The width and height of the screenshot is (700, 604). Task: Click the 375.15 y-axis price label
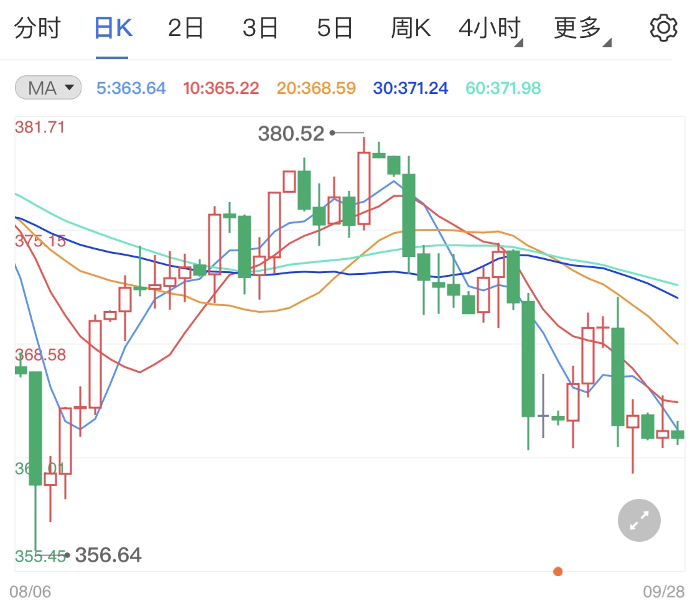40,241
